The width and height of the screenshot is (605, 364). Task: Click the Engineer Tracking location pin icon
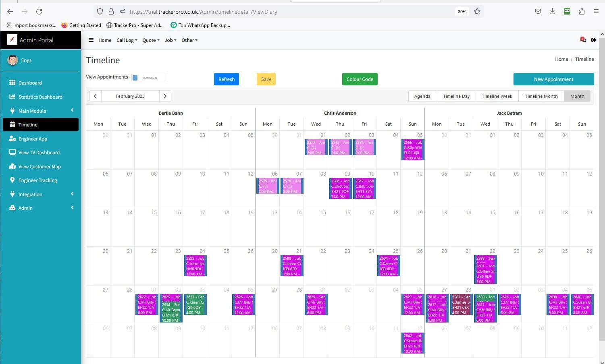point(12,180)
